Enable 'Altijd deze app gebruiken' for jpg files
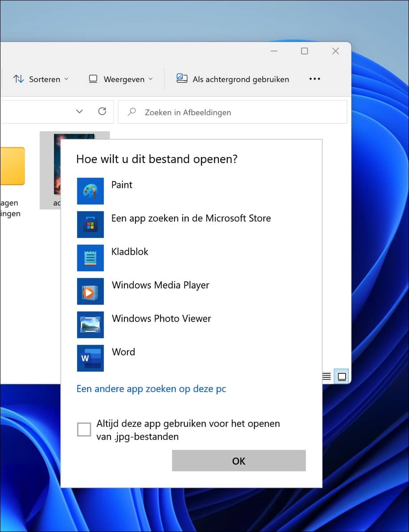This screenshot has height=532, width=409. click(x=84, y=429)
